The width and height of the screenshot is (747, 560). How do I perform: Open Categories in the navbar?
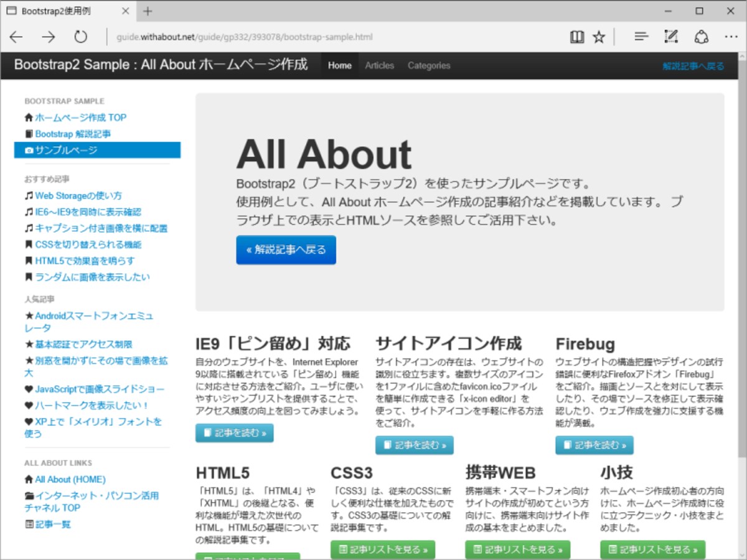point(429,66)
